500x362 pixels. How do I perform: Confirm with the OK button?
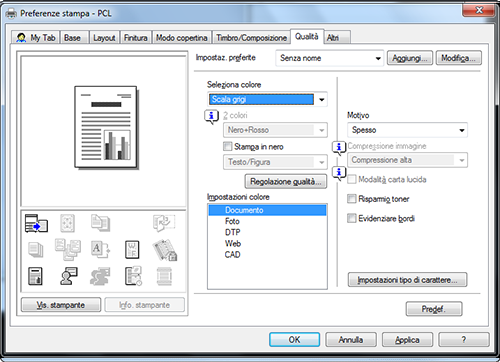(294, 340)
